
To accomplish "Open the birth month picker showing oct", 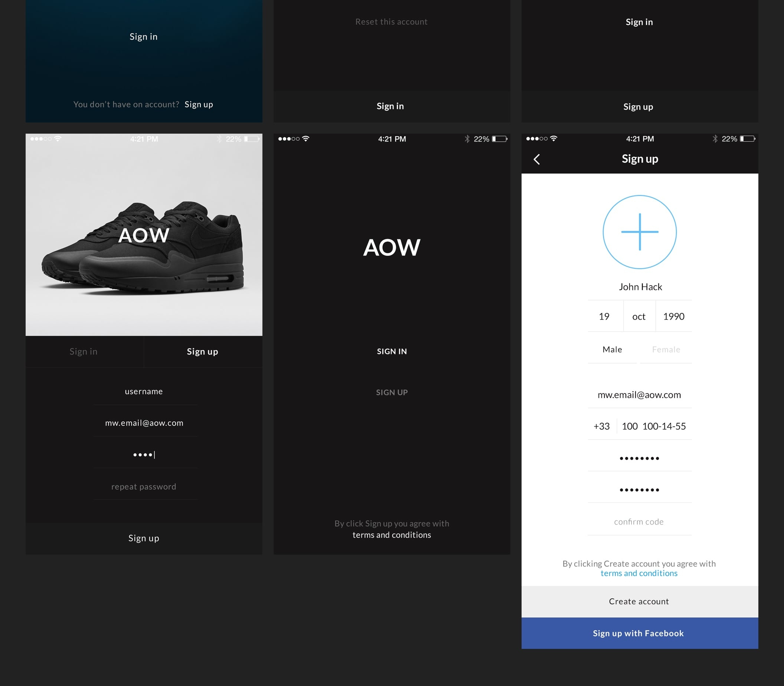I will (x=638, y=317).
